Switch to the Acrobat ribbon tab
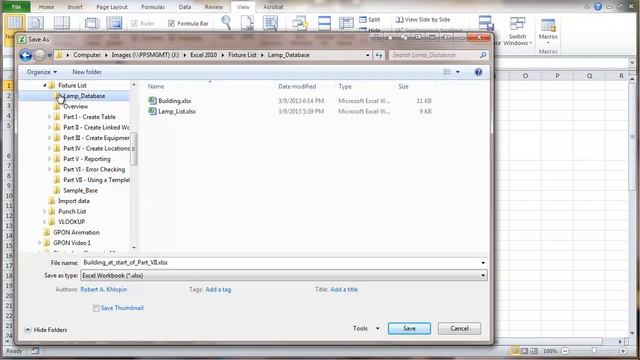This screenshot has height=360, width=640. (x=273, y=7)
